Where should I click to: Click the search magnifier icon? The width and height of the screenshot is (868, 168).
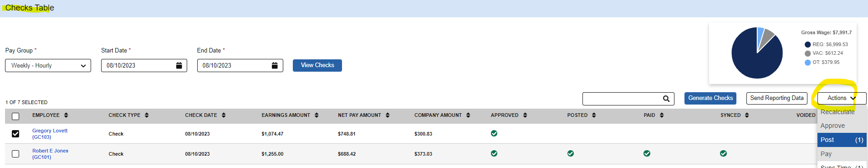666,99
